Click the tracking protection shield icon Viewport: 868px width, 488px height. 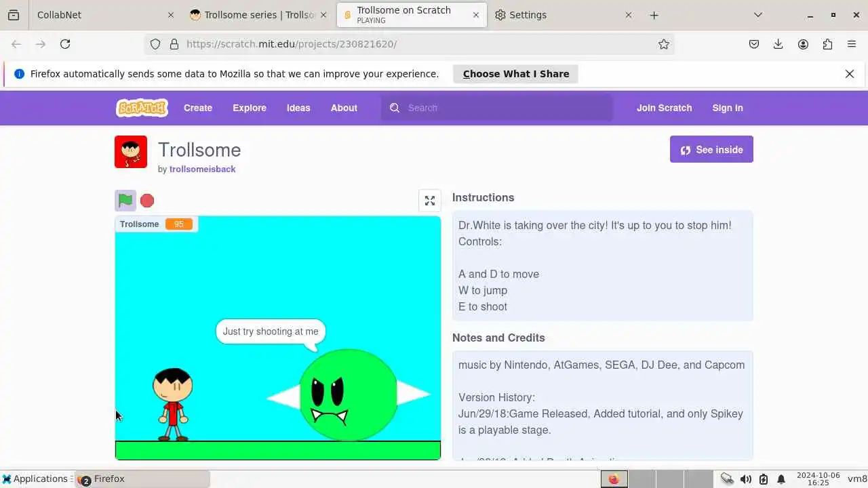click(x=155, y=44)
